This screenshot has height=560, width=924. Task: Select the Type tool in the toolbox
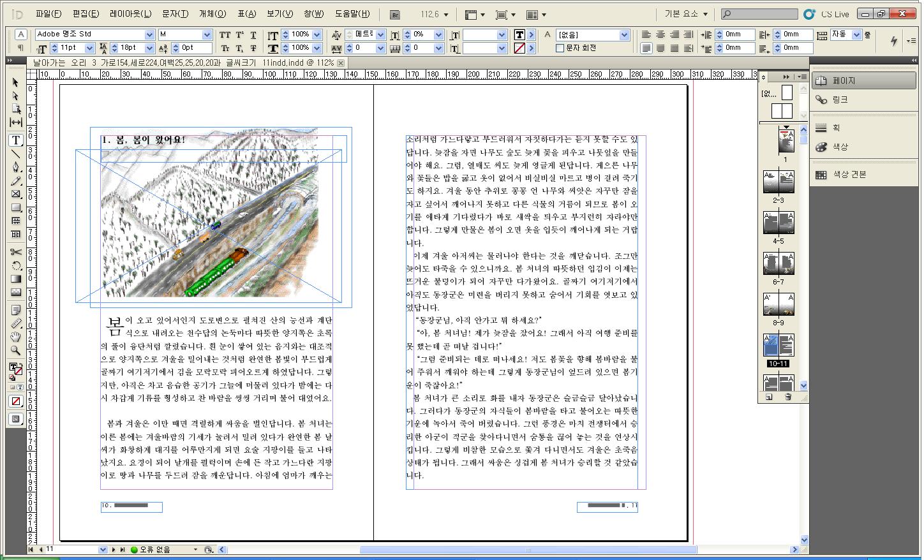16,140
